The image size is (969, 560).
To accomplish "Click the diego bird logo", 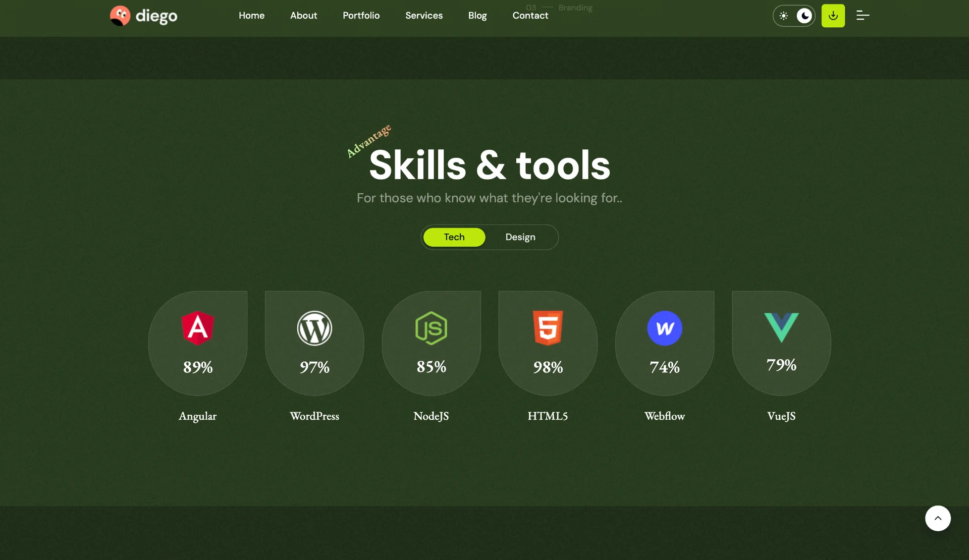I will click(120, 16).
